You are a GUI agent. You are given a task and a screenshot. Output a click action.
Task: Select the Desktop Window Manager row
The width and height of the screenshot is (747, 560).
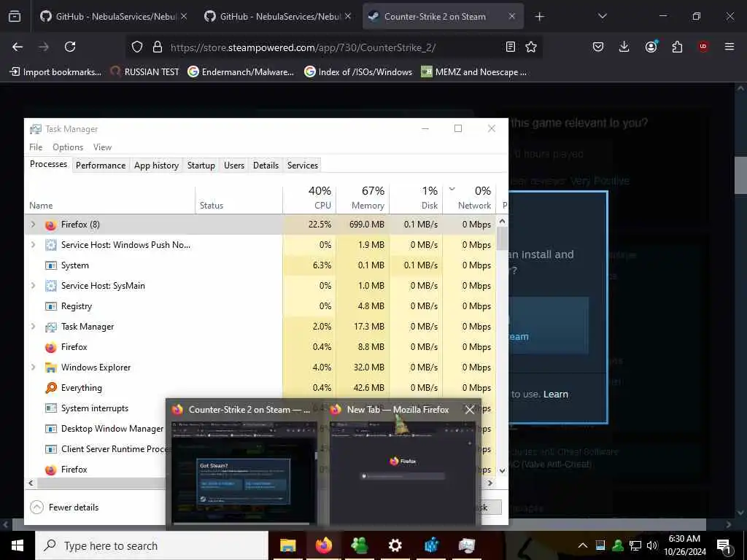click(96, 429)
